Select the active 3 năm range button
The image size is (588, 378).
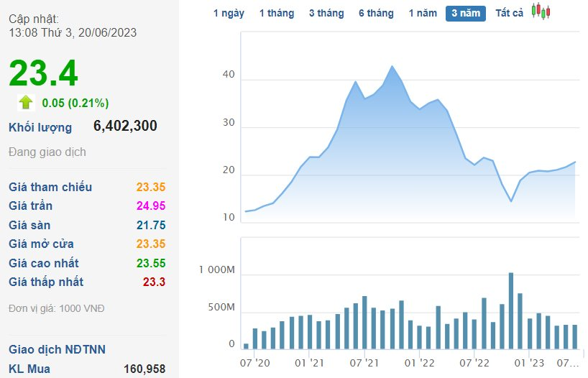click(x=465, y=14)
